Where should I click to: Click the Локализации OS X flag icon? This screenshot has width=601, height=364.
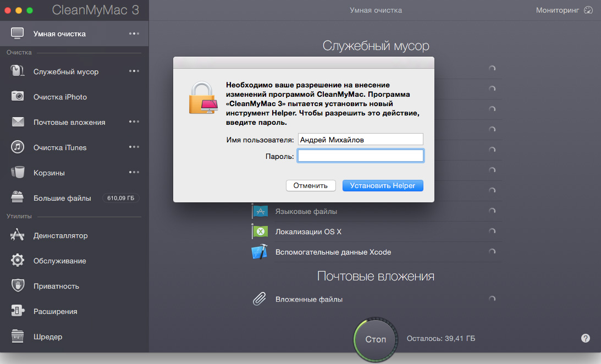tap(260, 231)
